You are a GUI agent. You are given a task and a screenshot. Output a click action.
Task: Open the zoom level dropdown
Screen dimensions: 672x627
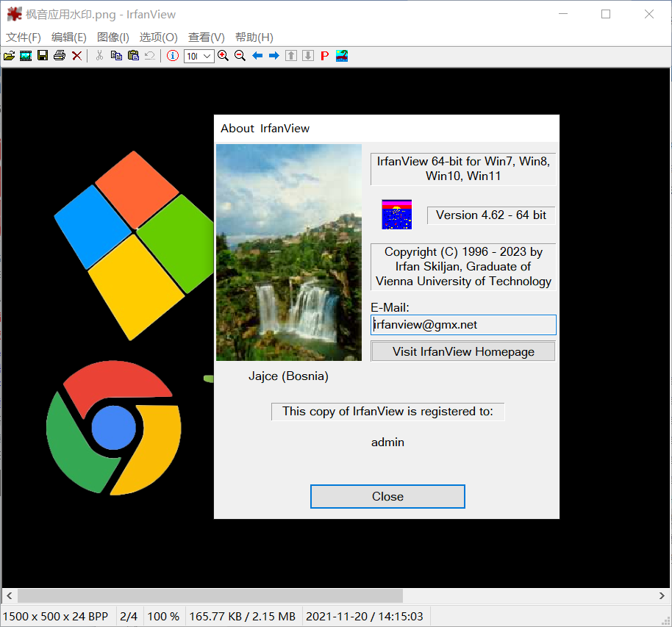207,56
